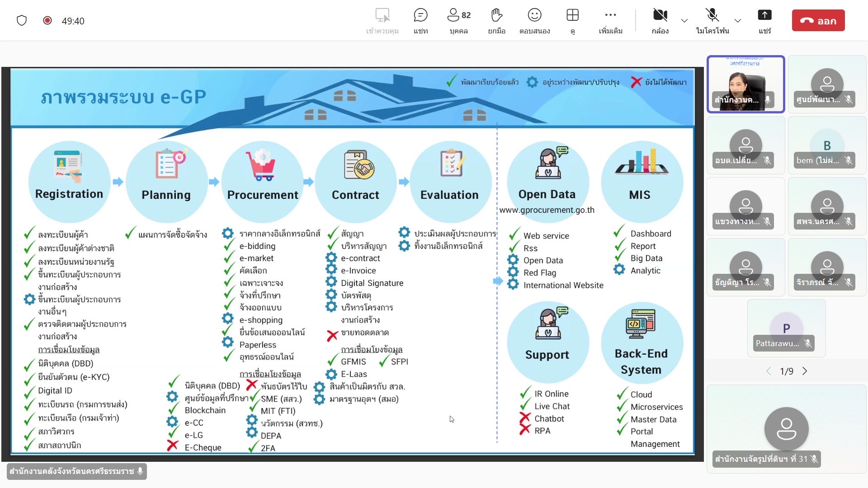Click the www.gprocurement.go.th link text
This screenshot has height=488, width=868.
tap(547, 210)
